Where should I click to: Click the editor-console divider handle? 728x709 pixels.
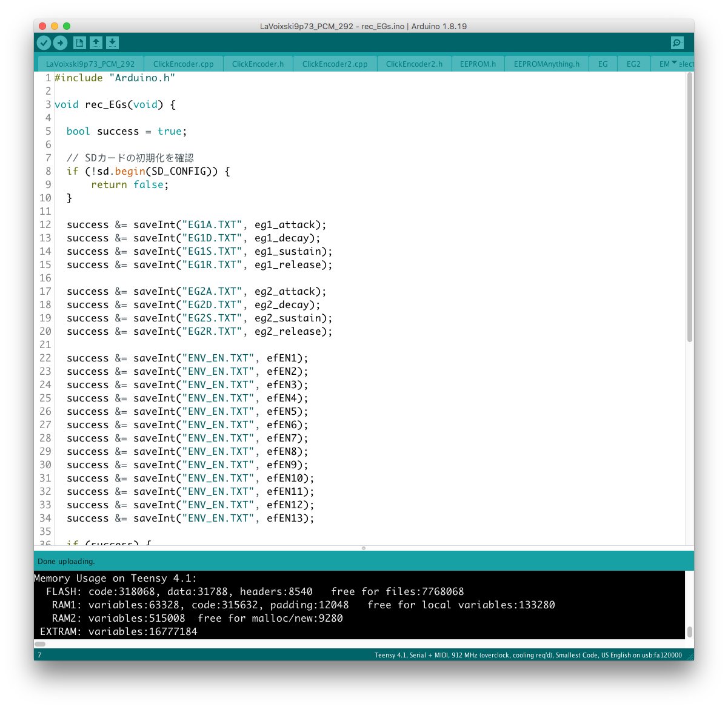(x=364, y=548)
